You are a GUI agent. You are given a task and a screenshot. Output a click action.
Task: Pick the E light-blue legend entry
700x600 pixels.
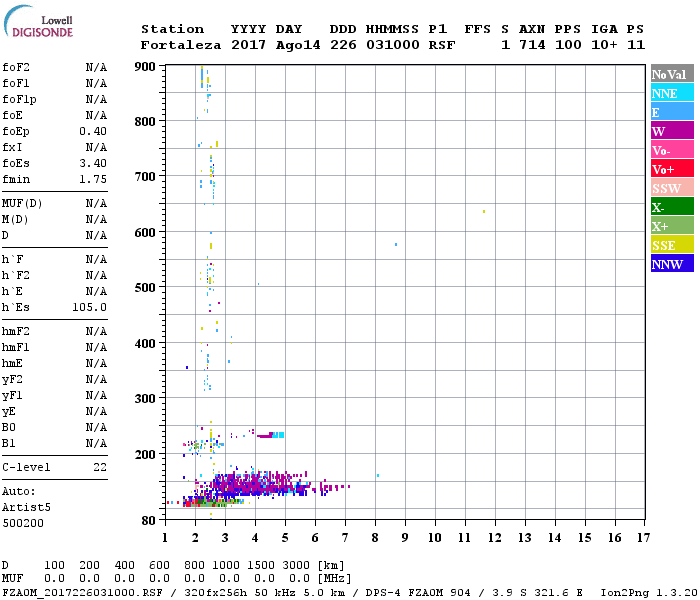[x=672, y=112]
